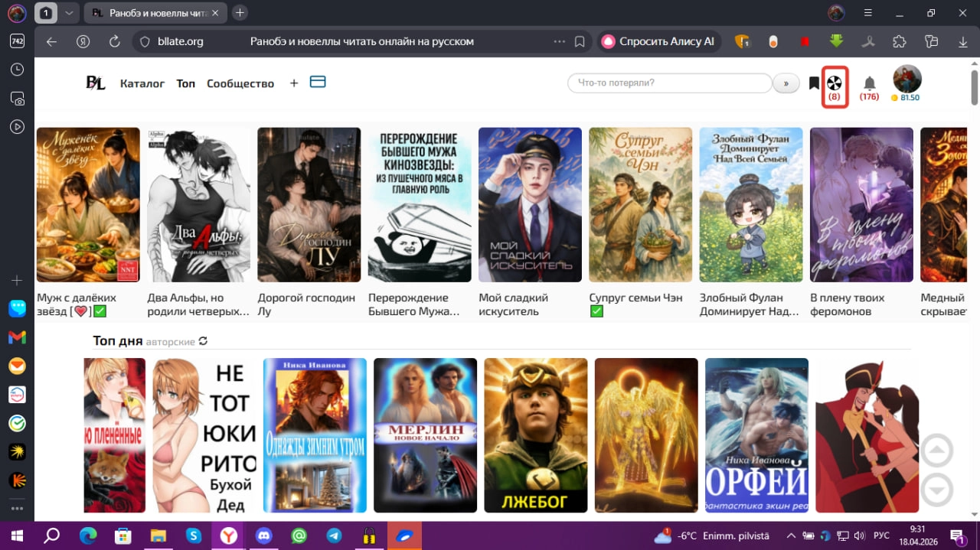Open bookmarks via the black bookmark icon

click(x=814, y=83)
